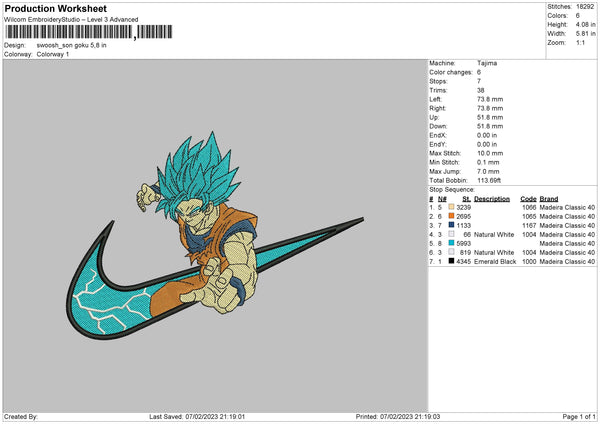This screenshot has width=600, height=424.
Task: Click the 'Printed: 07/02/2023 21:19:03' text
Action: click(x=398, y=416)
